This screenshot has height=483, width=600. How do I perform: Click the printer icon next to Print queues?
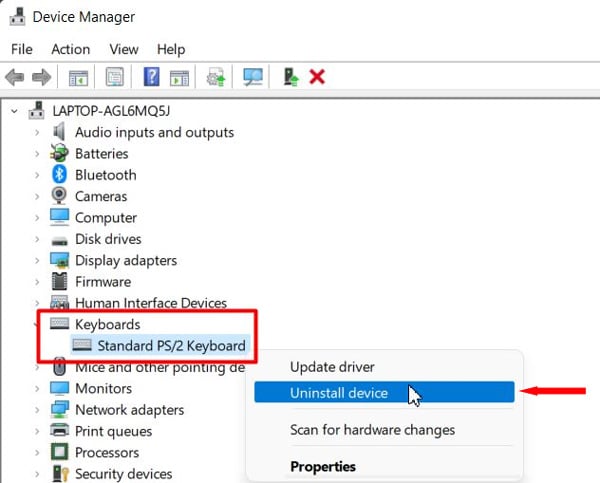(x=59, y=430)
